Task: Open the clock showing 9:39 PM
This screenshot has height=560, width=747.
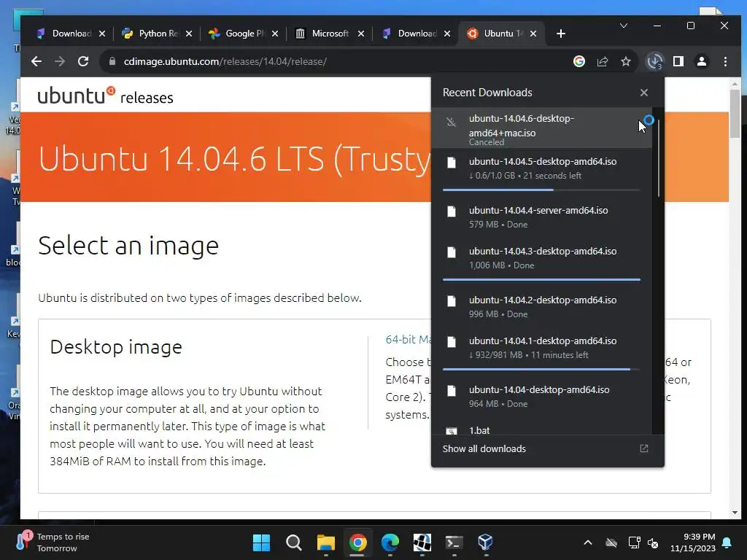Action: 693,542
